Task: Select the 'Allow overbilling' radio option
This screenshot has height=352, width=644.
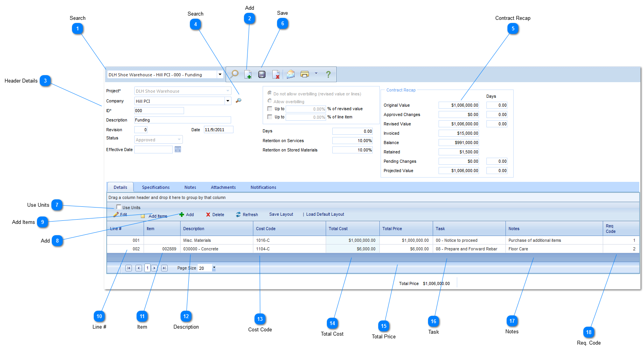Action: [x=270, y=101]
